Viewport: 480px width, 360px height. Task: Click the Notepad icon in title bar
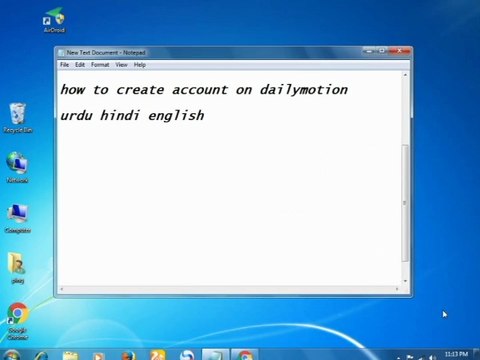(61, 53)
